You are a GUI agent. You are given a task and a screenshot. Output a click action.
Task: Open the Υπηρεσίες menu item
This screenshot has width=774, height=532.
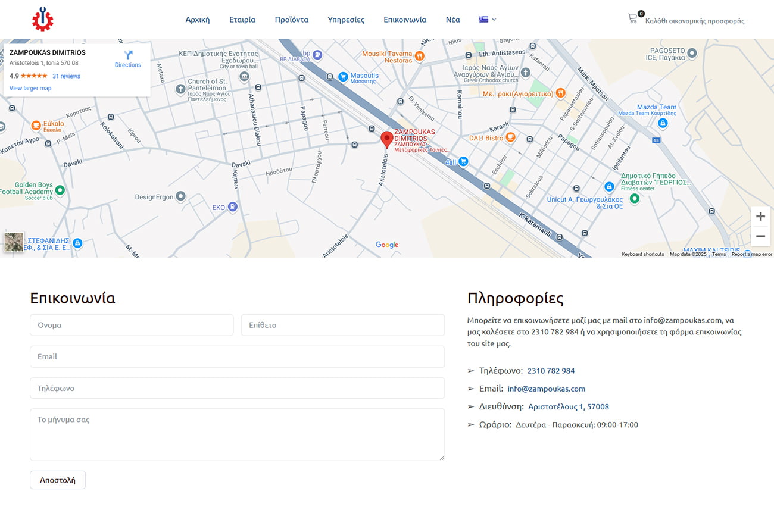(346, 20)
